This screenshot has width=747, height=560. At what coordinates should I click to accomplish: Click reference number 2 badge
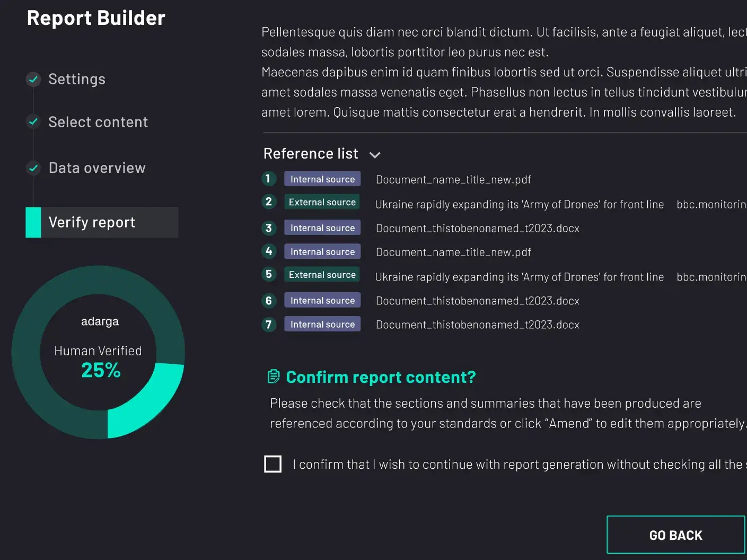269,202
